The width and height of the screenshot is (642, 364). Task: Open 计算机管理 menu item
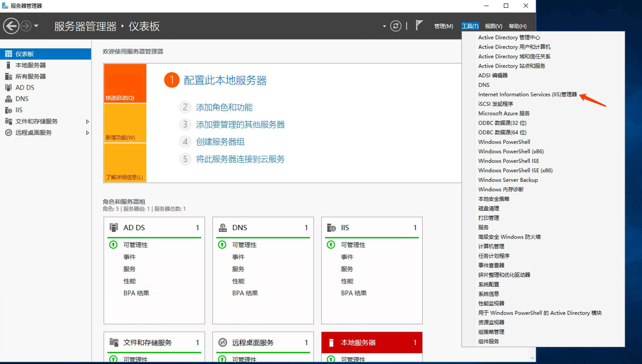[x=491, y=246]
